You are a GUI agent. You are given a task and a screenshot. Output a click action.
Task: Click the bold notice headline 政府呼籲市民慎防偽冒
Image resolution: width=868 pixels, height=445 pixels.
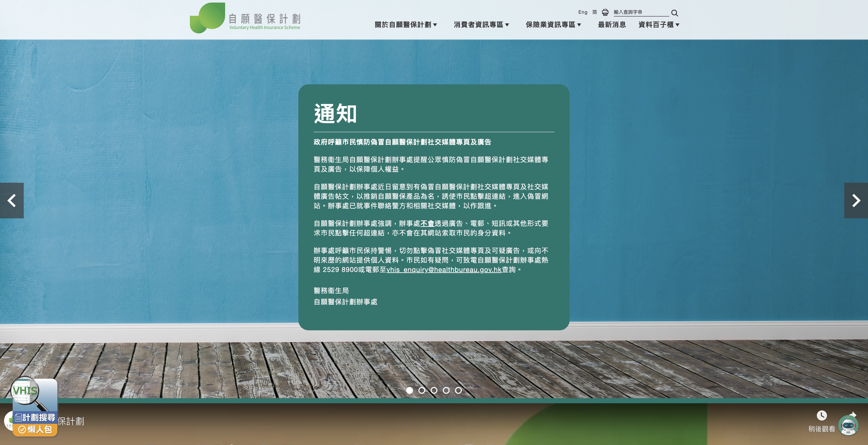coord(402,142)
